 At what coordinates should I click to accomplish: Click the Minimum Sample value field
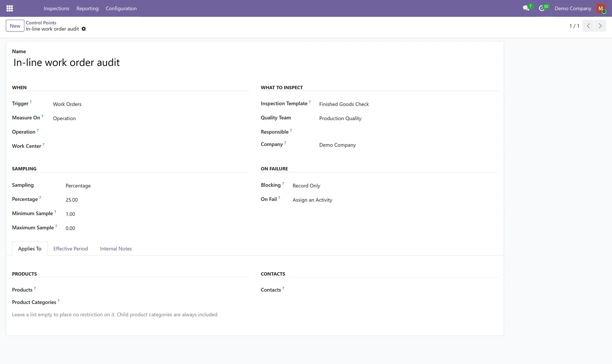pos(157,214)
